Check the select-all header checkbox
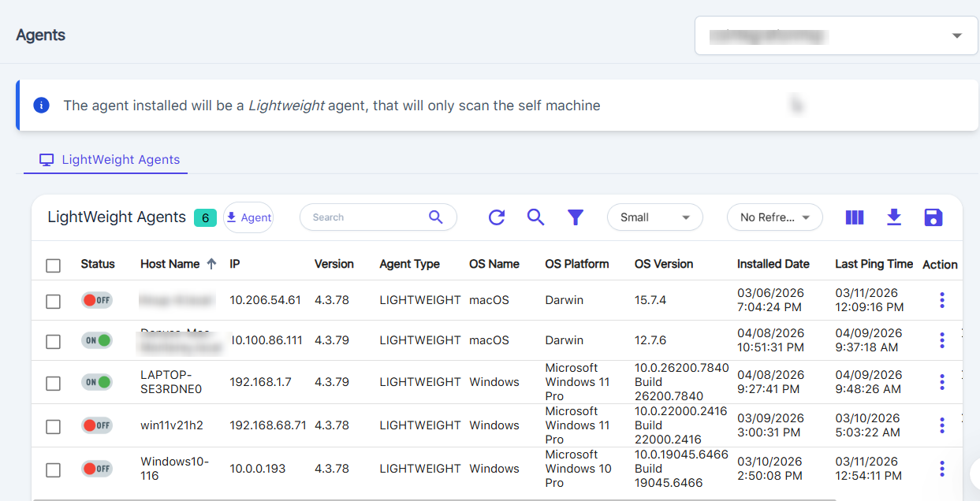 (x=53, y=265)
